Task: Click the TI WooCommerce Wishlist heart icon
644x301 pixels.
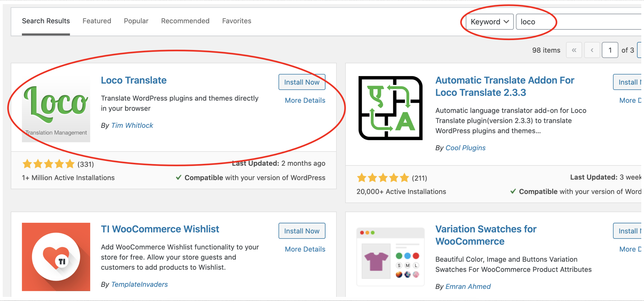Action: click(56, 257)
